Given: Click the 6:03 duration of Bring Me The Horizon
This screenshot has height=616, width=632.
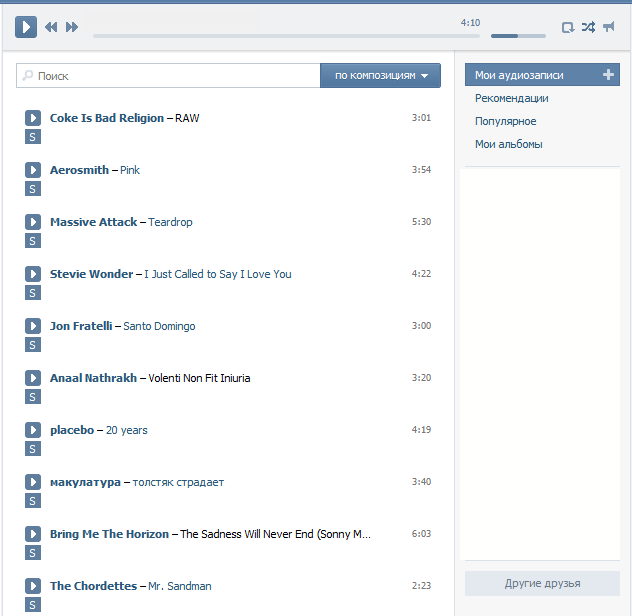Looking at the screenshot, I should pos(421,534).
